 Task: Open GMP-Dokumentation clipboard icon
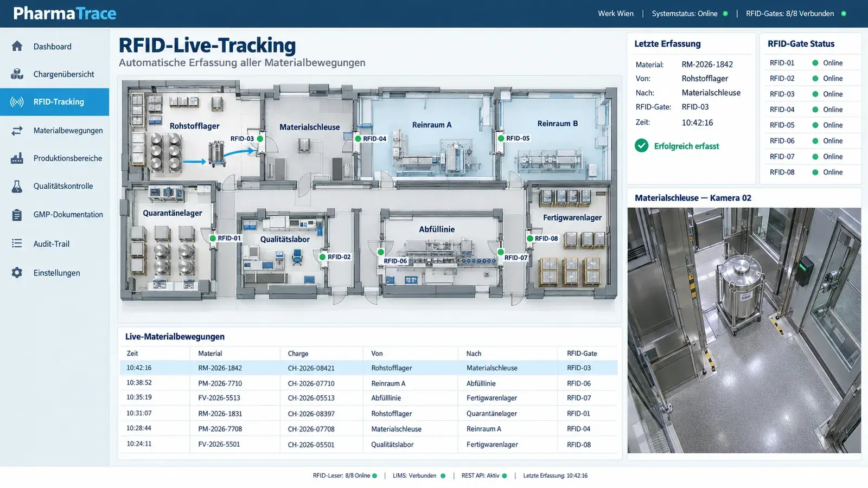[x=17, y=215]
